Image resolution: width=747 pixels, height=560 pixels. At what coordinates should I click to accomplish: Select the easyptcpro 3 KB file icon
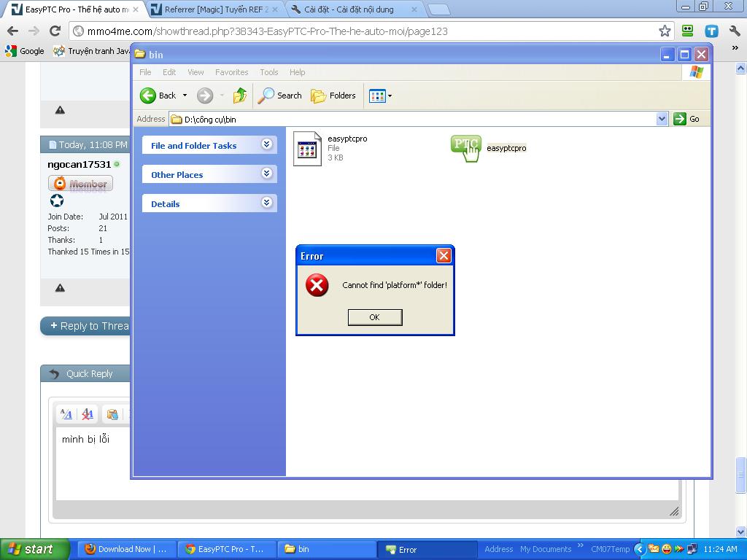coord(307,148)
